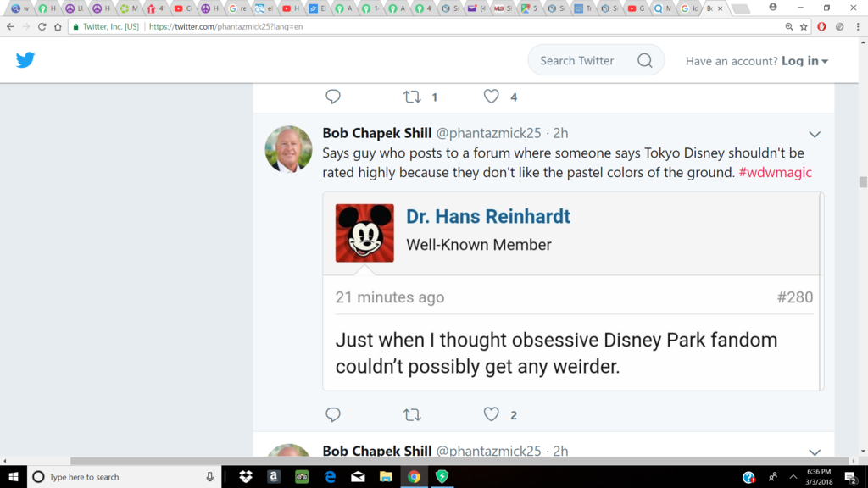The width and height of the screenshot is (868, 488).
Task: Expand options chevron on the bottom tweet
Action: (814, 452)
